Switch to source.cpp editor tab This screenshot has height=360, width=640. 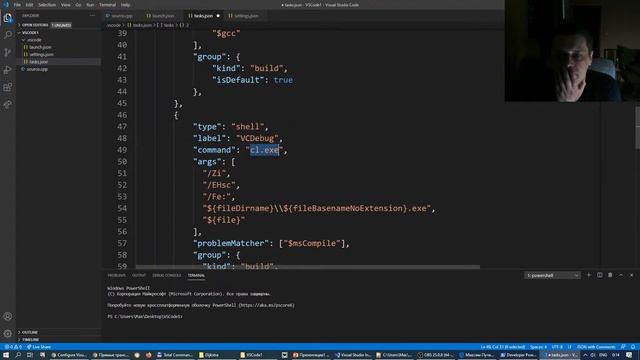click(120, 16)
